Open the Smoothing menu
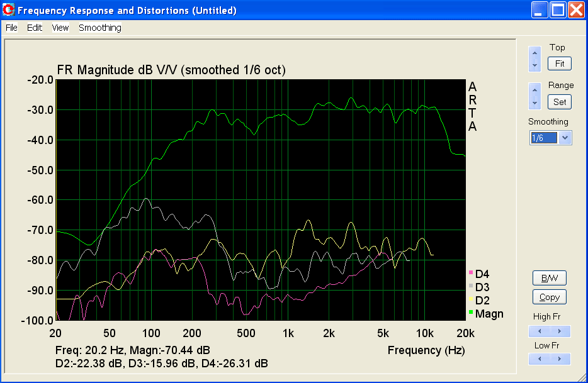Viewport: 588px width, 383px height. click(99, 28)
